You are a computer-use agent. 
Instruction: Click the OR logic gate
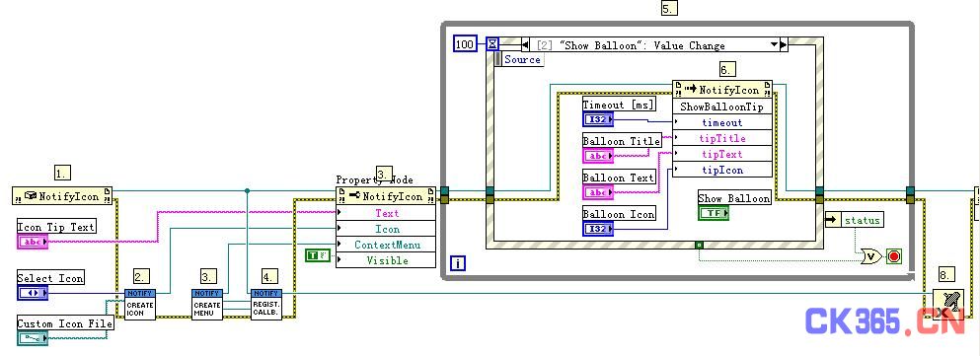pyautogui.click(x=870, y=256)
